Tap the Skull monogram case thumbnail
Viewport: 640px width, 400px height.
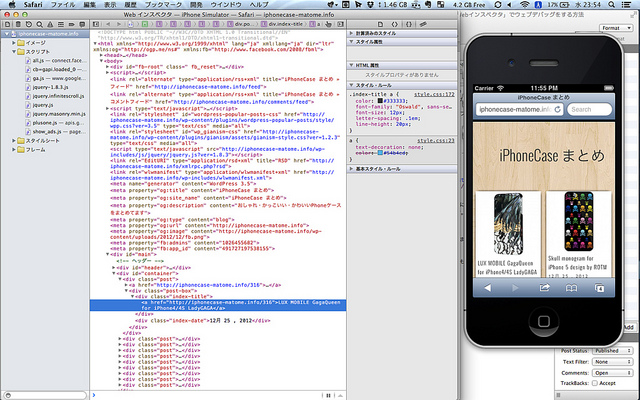(578, 222)
